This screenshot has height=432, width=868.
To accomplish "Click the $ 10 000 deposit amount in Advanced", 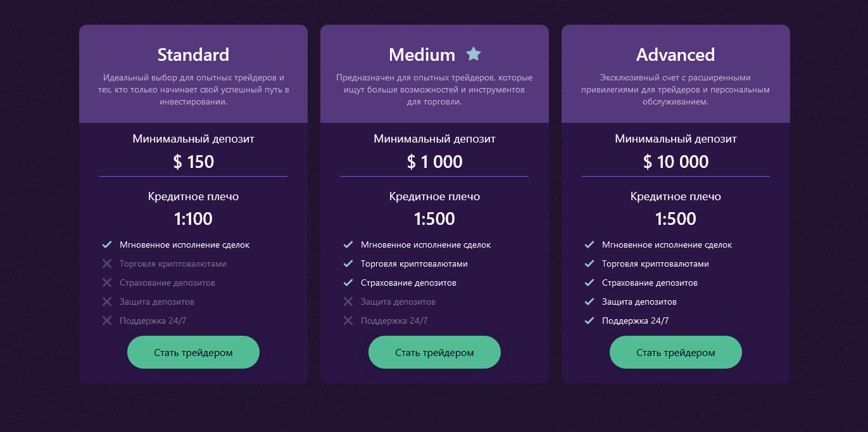I will tap(676, 161).
